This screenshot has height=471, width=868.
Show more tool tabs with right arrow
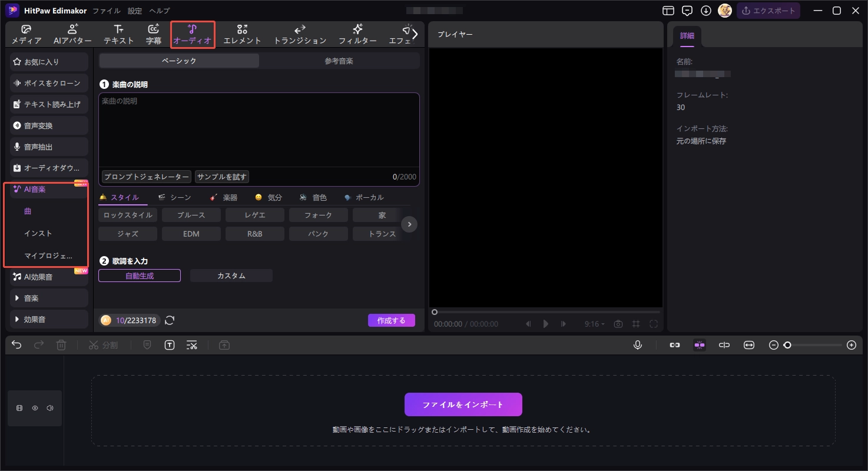[415, 34]
